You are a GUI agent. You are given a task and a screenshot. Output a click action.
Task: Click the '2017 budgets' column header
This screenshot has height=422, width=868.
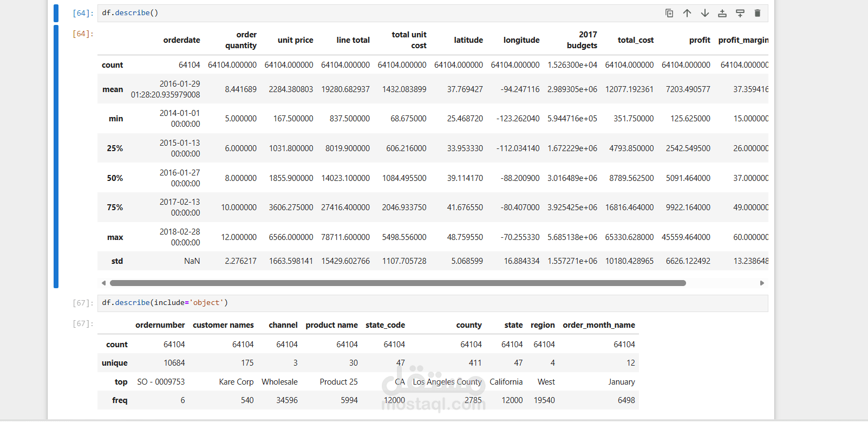pyautogui.click(x=582, y=40)
